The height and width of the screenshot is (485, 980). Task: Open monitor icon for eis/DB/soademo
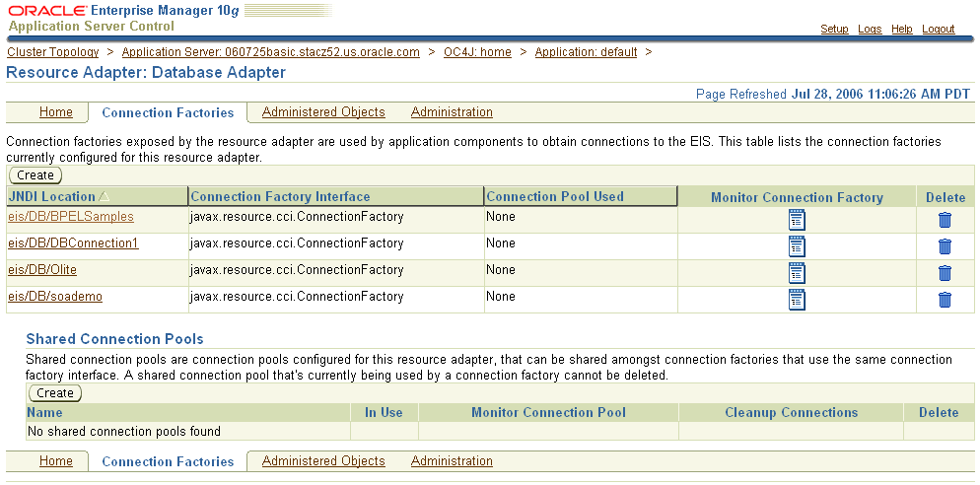point(797,300)
